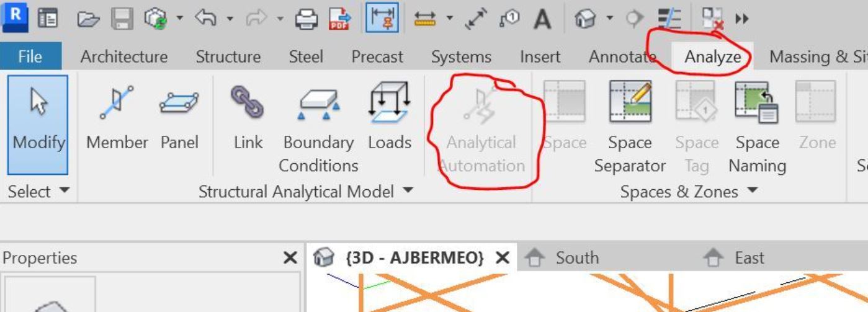Open the Synchronize options dropdown arrow
The image size is (868, 312).
(179, 18)
